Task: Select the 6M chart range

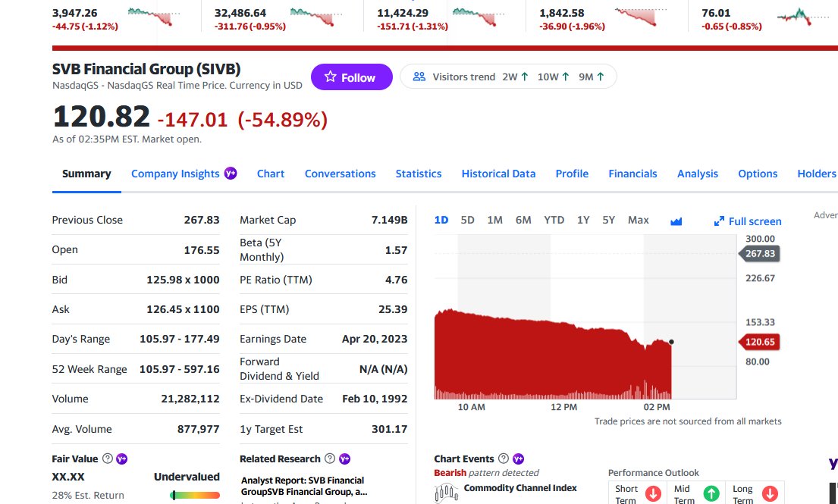Action: 523,220
